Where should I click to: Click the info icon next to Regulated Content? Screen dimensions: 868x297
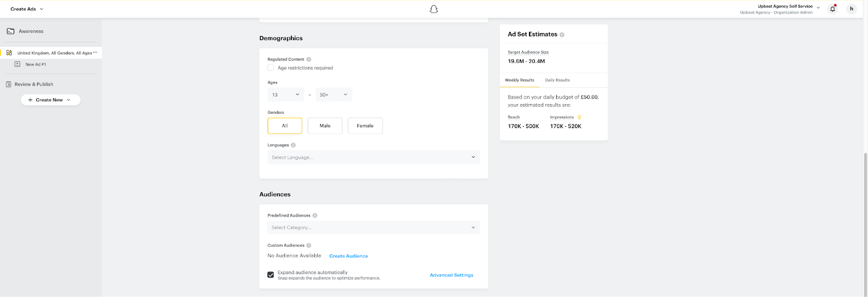coord(309,60)
